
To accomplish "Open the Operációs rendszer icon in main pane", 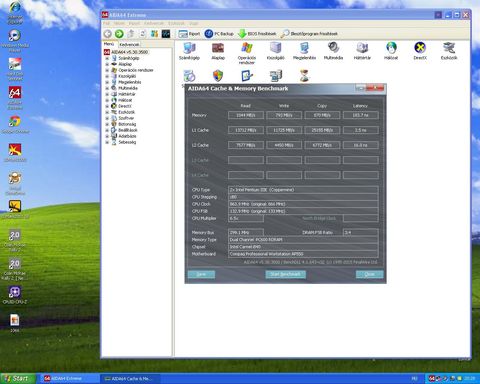I will pos(247,53).
